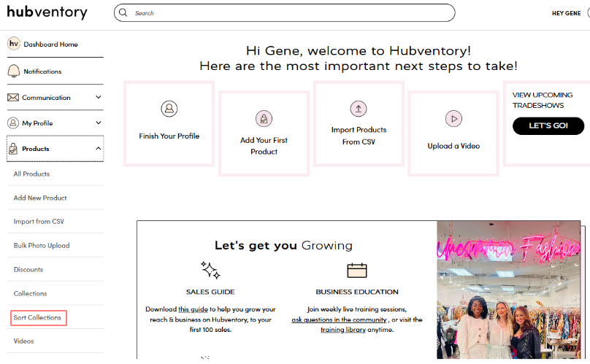The width and height of the screenshot is (590, 364).
Task: Follow the 'this guide' link
Action: (x=193, y=309)
